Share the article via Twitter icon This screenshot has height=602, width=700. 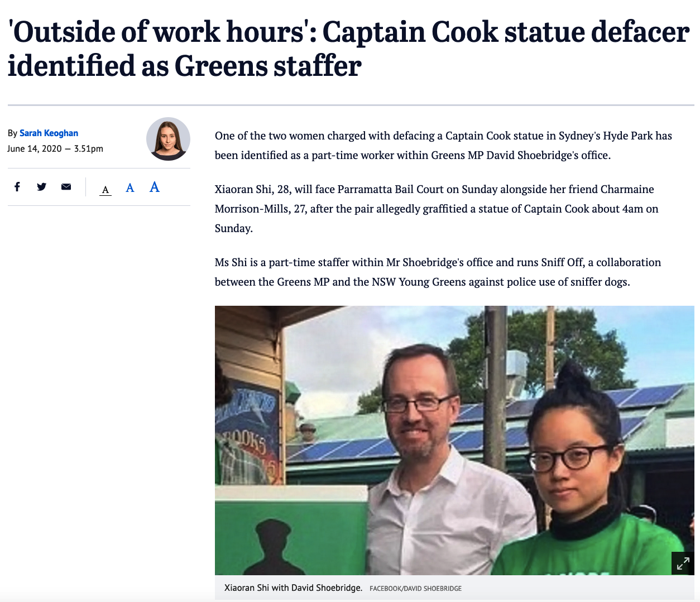(x=41, y=187)
